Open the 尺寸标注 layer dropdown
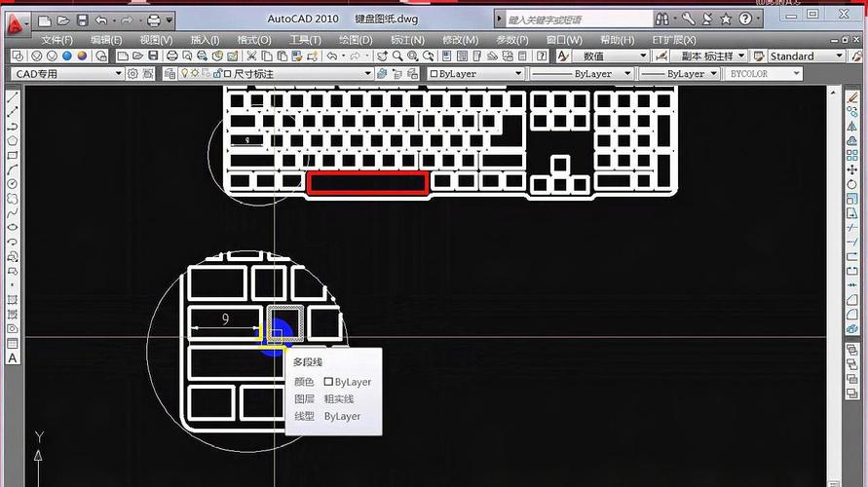 click(367, 74)
